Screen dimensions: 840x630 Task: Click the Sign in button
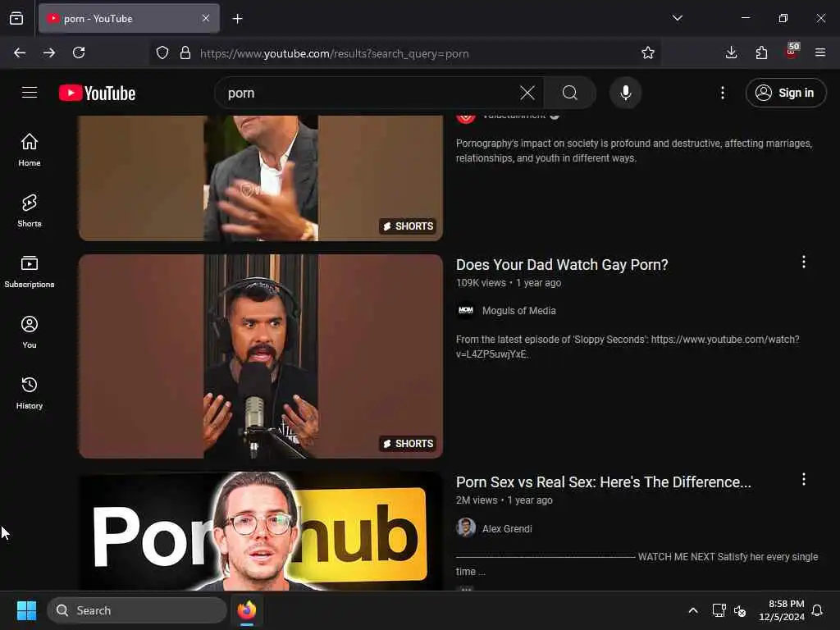pos(785,94)
